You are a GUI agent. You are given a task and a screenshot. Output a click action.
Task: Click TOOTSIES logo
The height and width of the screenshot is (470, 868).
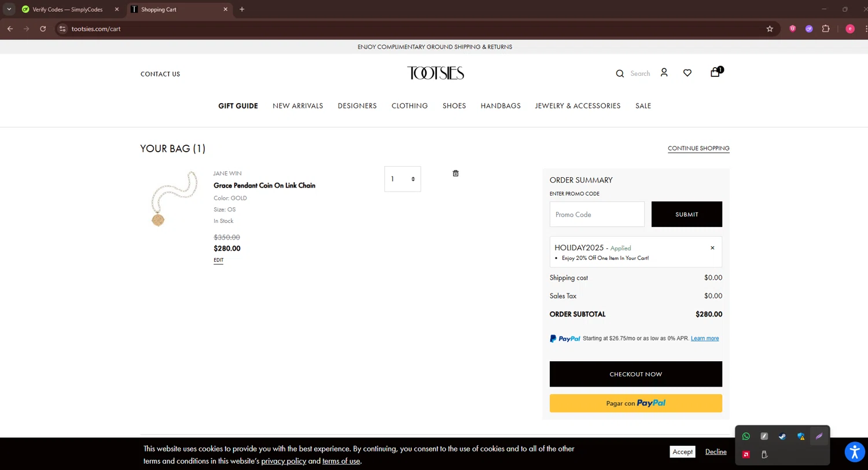(x=435, y=73)
